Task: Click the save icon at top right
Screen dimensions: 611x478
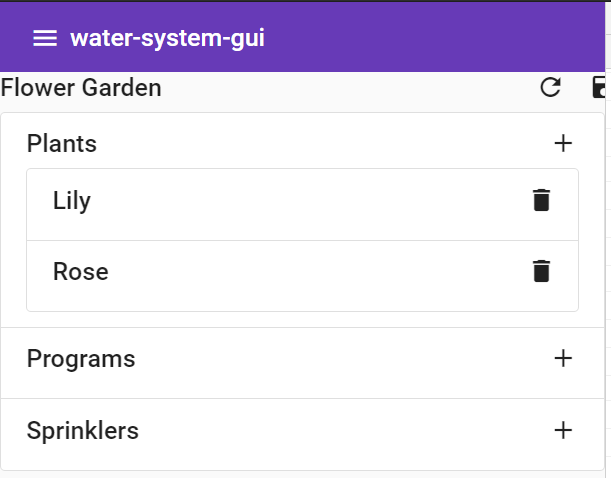Action: [x=601, y=88]
